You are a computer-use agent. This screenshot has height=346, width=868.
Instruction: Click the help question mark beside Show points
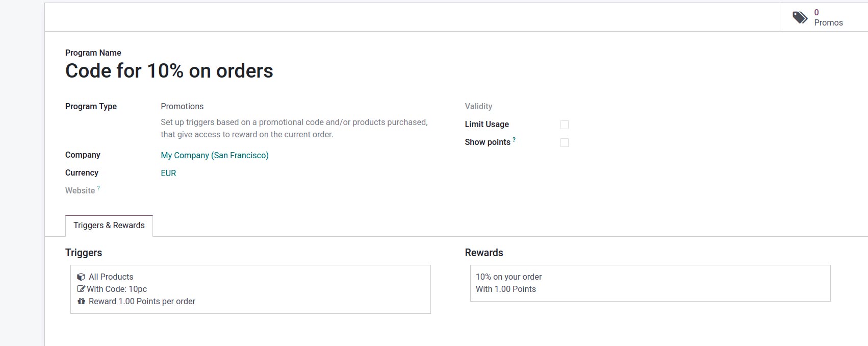coord(514,139)
